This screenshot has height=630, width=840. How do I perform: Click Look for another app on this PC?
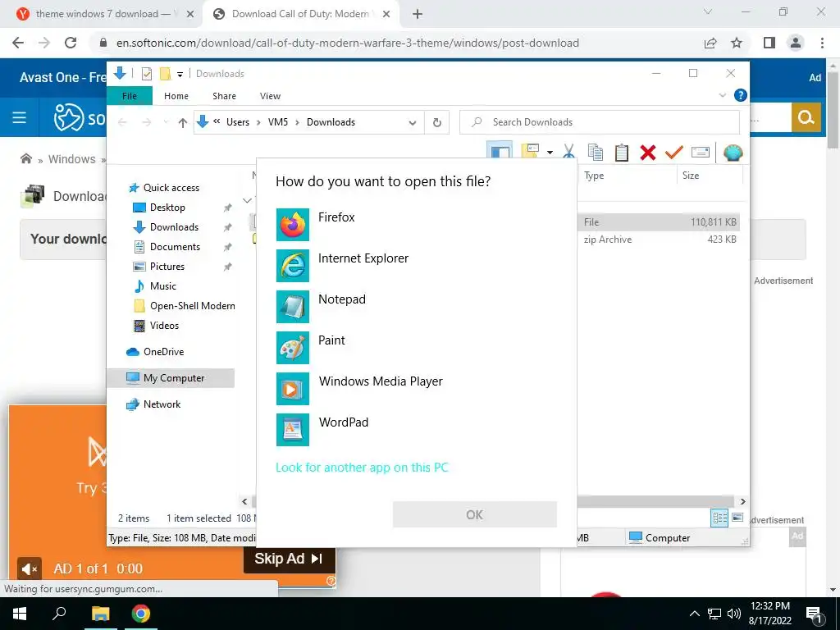[x=362, y=467]
